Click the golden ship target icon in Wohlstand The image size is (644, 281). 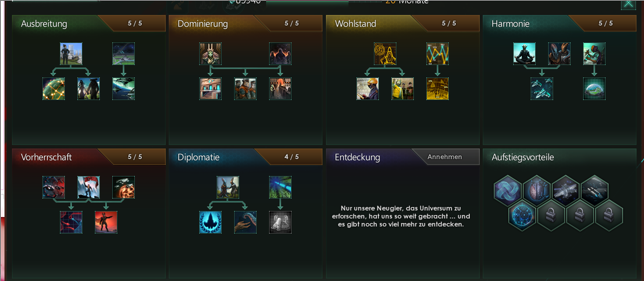385,53
